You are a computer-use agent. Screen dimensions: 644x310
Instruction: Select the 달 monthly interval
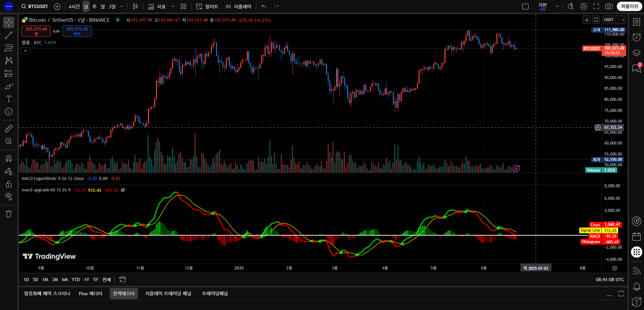click(103, 6)
